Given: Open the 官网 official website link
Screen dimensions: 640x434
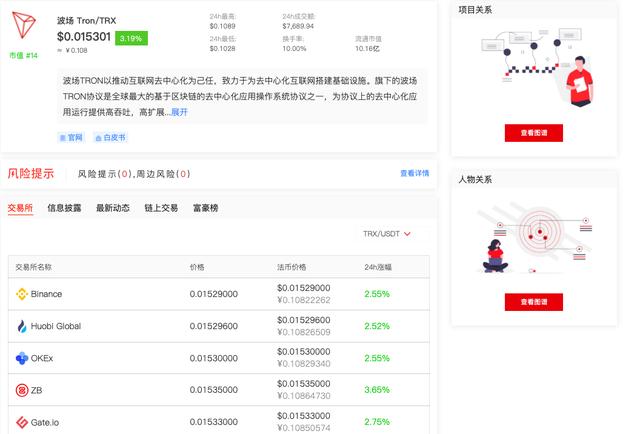Looking at the screenshot, I should point(71,138).
